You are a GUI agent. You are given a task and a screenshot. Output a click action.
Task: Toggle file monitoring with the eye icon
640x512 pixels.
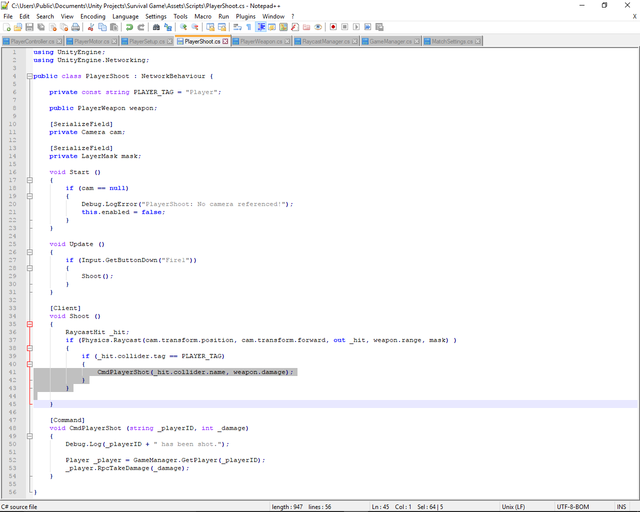318,27
